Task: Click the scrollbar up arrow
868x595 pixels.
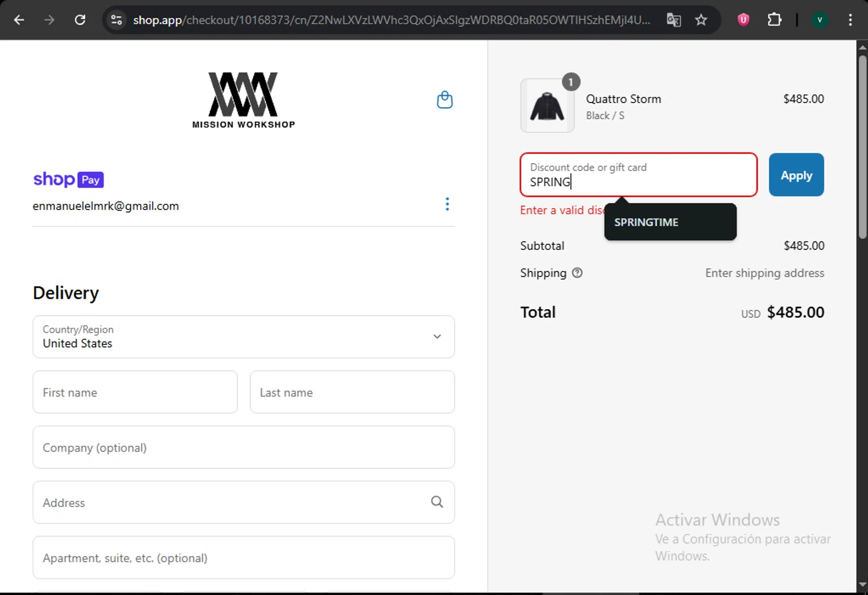Action: (x=862, y=47)
